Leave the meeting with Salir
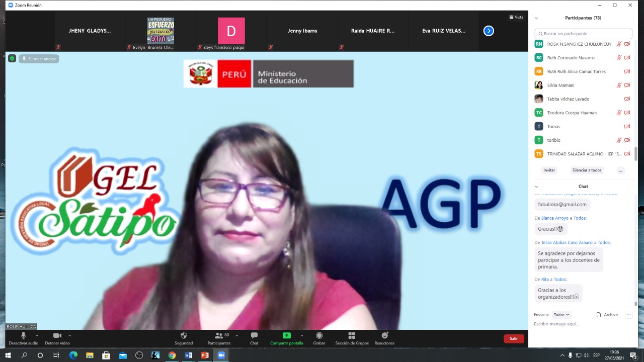 click(514, 338)
